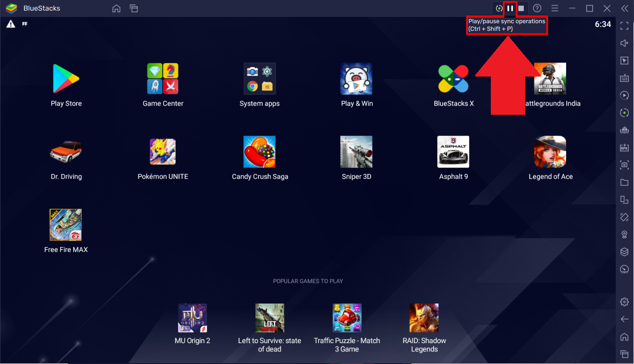Image resolution: width=634 pixels, height=364 pixels.
Task: Click the sync status icon in title bar
Action: coord(499,8)
